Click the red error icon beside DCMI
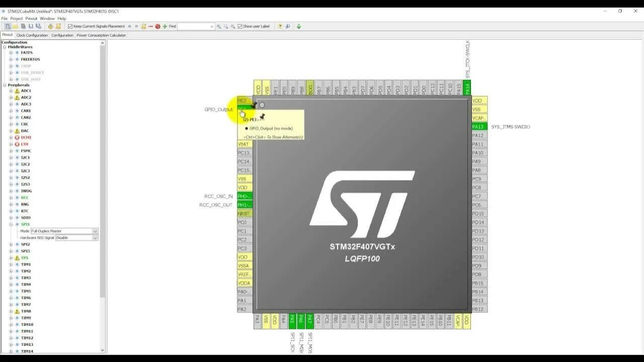Image resolution: width=644 pixels, height=362 pixels. click(17, 137)
